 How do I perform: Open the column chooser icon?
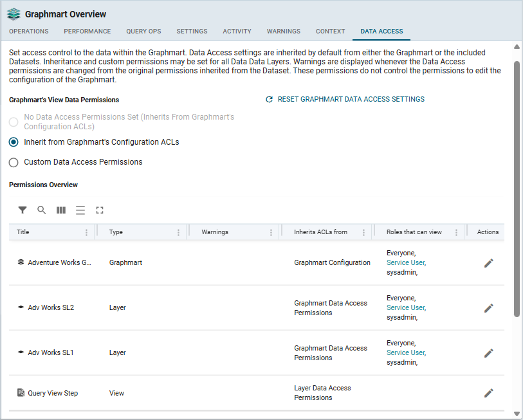[x=61, y=210]
